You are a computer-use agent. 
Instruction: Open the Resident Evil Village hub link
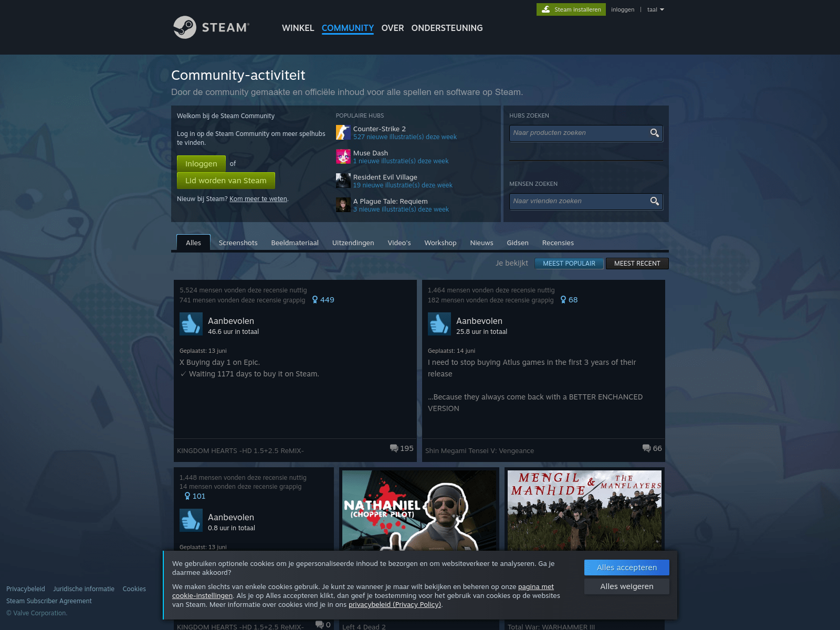(385, 177)
